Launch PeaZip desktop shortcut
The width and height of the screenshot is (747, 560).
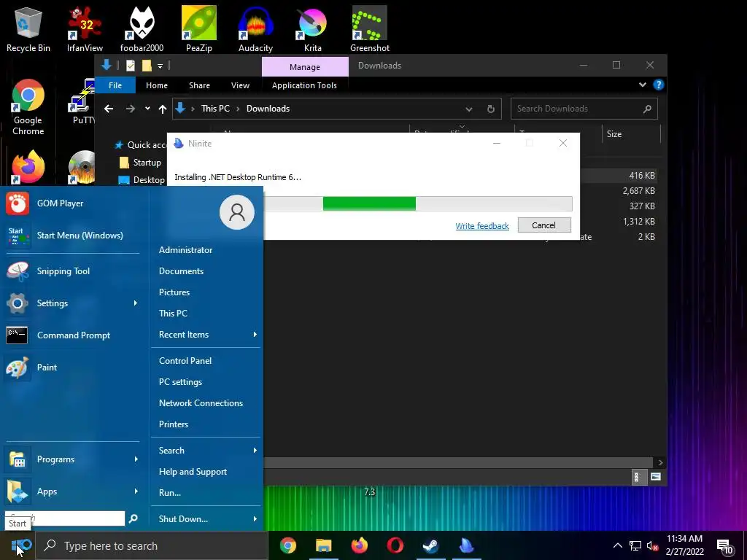(x=198, y=29)
